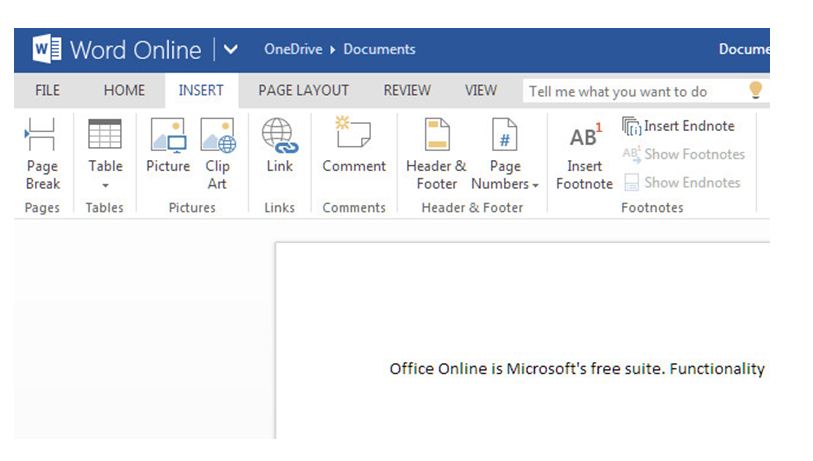The image size is (813, 461).
Task: Click the Word logo icon
Action: click(x=47, y=49)
